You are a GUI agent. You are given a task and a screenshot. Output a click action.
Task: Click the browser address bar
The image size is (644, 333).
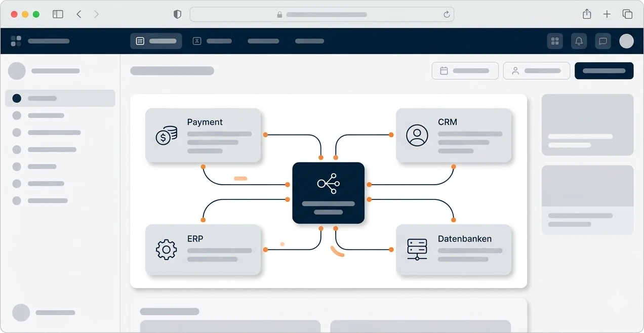click(x=322, y=14)
